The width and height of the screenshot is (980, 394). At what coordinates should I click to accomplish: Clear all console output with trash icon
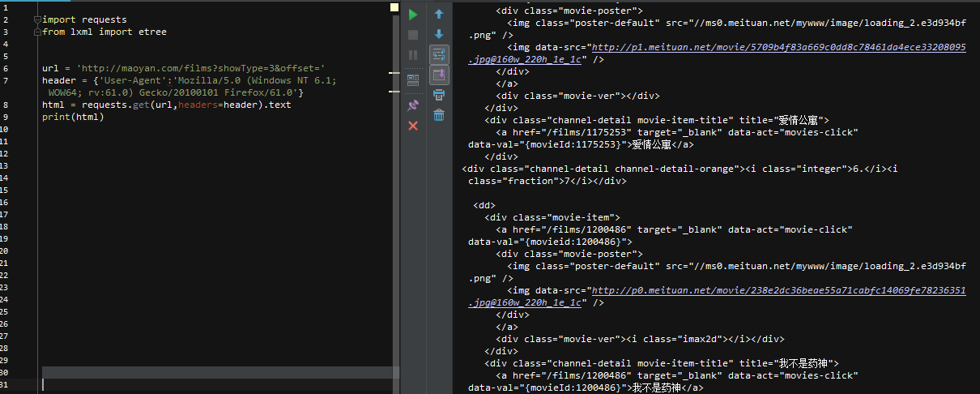(x=439, y=115)
